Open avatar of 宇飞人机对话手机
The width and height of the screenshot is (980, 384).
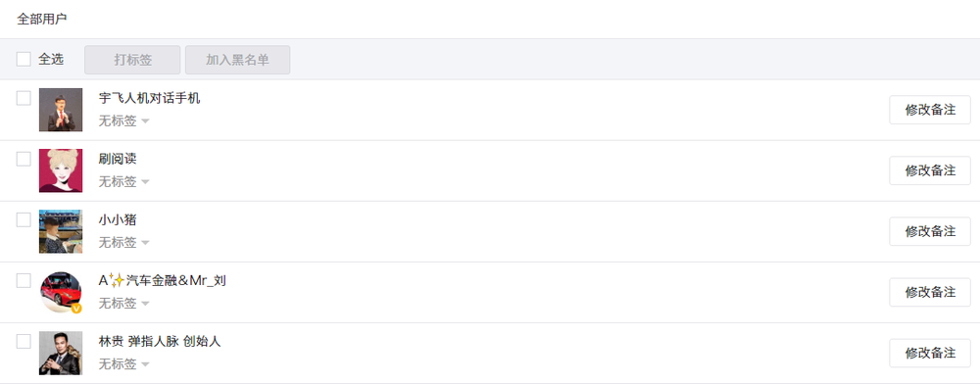point(61,110)
